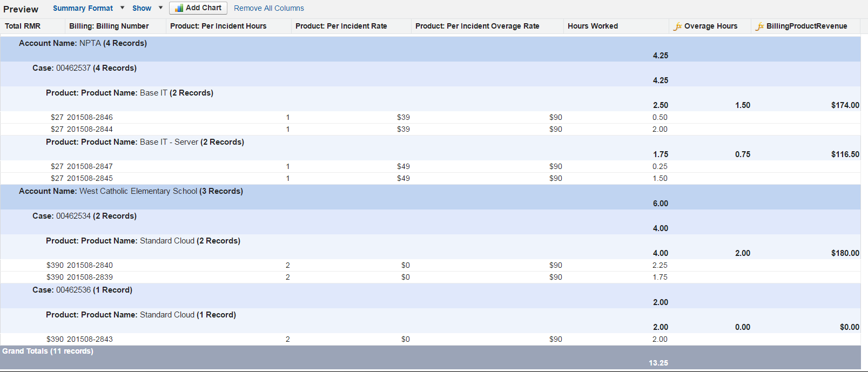Click the fx icon beside Overage Hours
This screenshot has height=372, width=868.
[677, 26]
